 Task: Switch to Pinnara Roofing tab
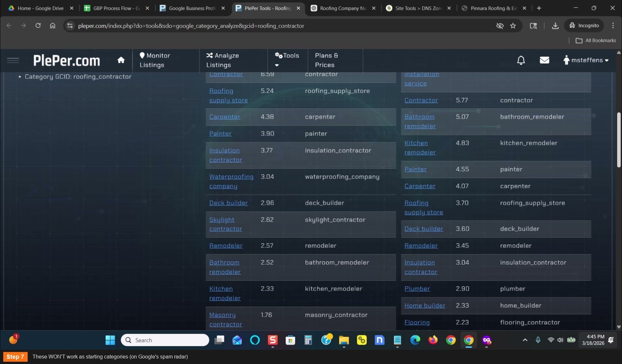(x=494, y=8)
